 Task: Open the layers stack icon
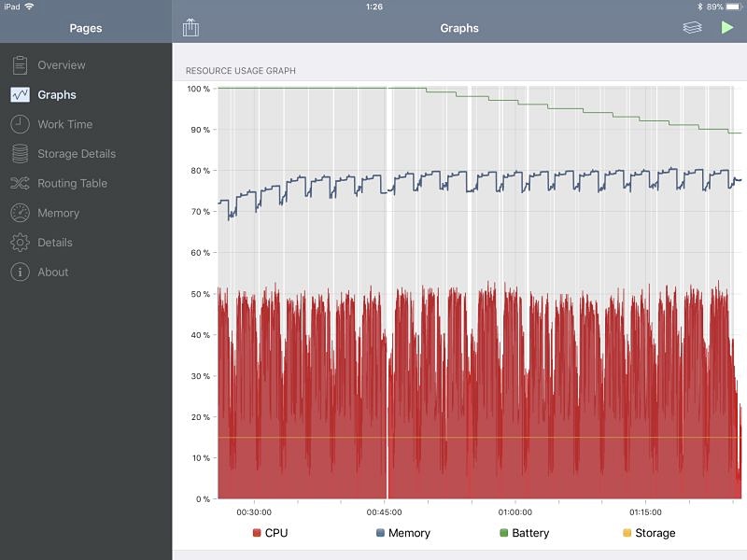point(692,28)
